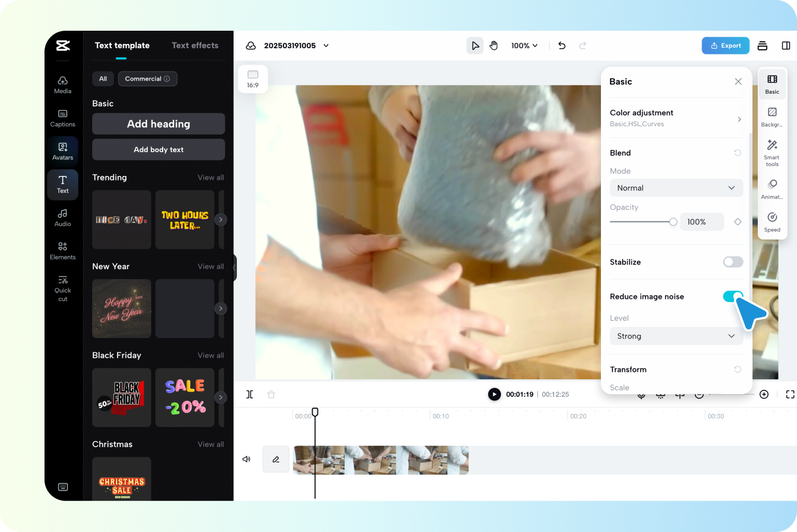Click the keyboard shortcuts icon

[63, 487]
